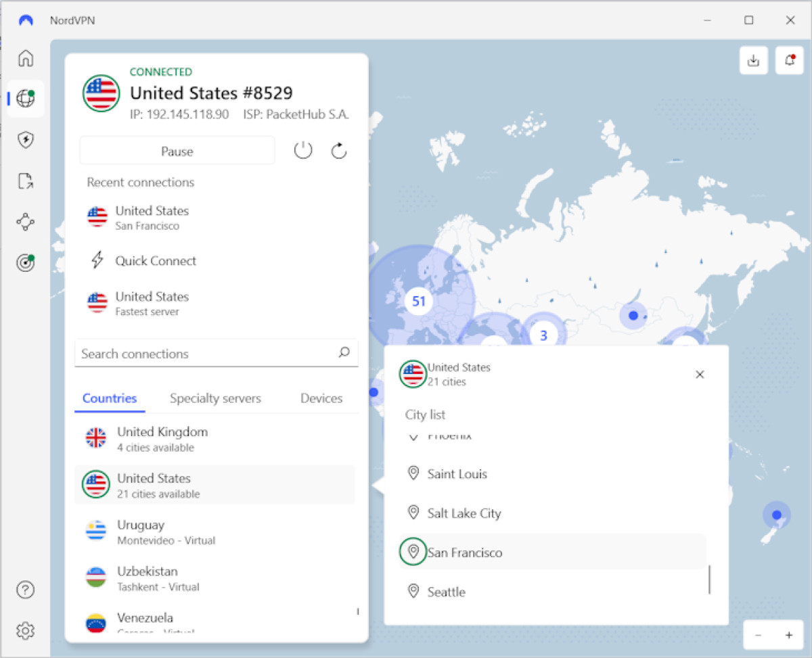This screenshot has width=812, height=658.
Task: Click the Quick Connect lightning icon
Action: [x=97, y=260]
